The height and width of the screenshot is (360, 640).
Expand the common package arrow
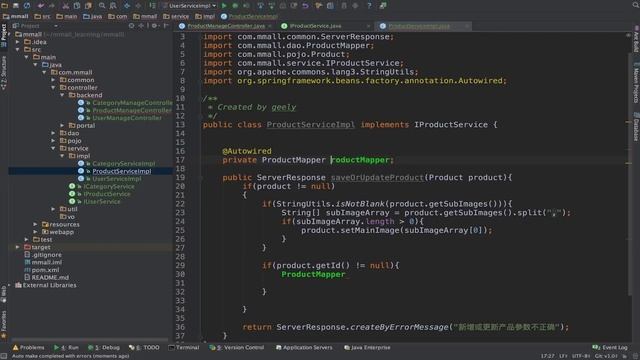(53, 80)
